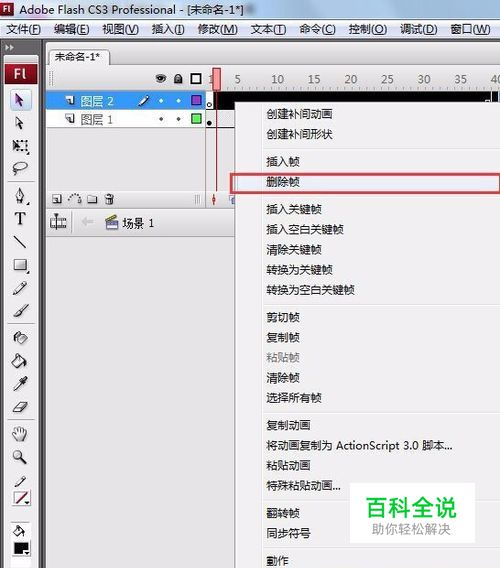The width and height of the screenshot is (500, 568).
Task: Open the 调试(D) menu
Action: [x=418, y=29]
